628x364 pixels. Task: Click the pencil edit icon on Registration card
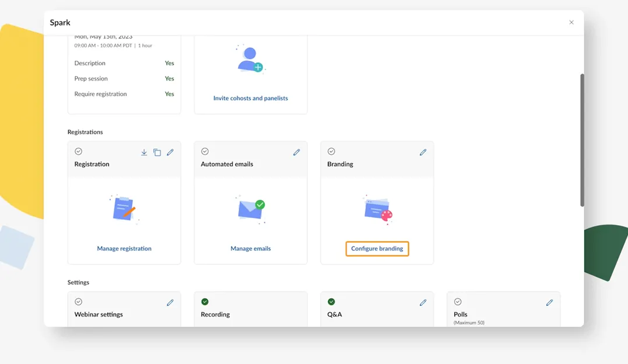tap(170, 152)
